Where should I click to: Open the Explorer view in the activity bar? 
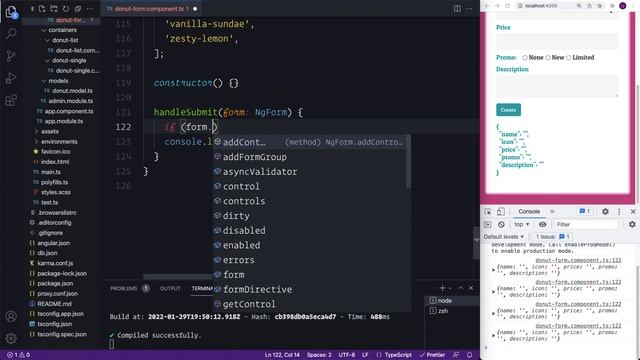11,12
